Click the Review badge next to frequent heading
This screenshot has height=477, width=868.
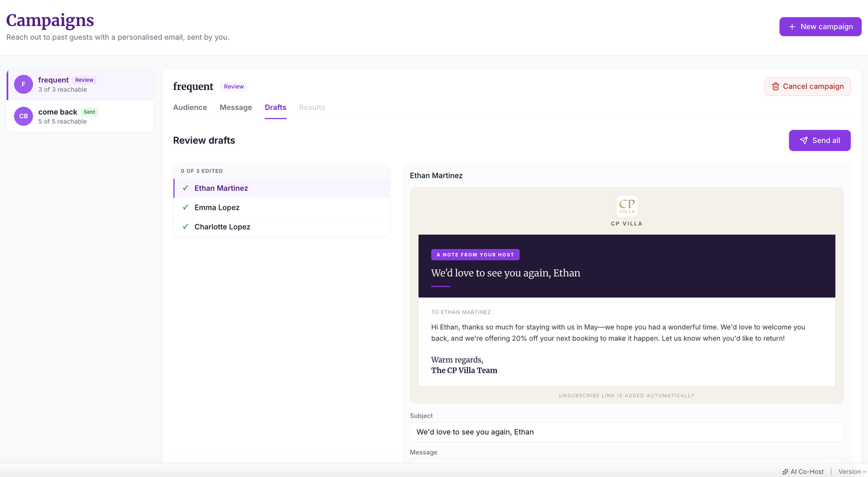(x=234, y=86)
